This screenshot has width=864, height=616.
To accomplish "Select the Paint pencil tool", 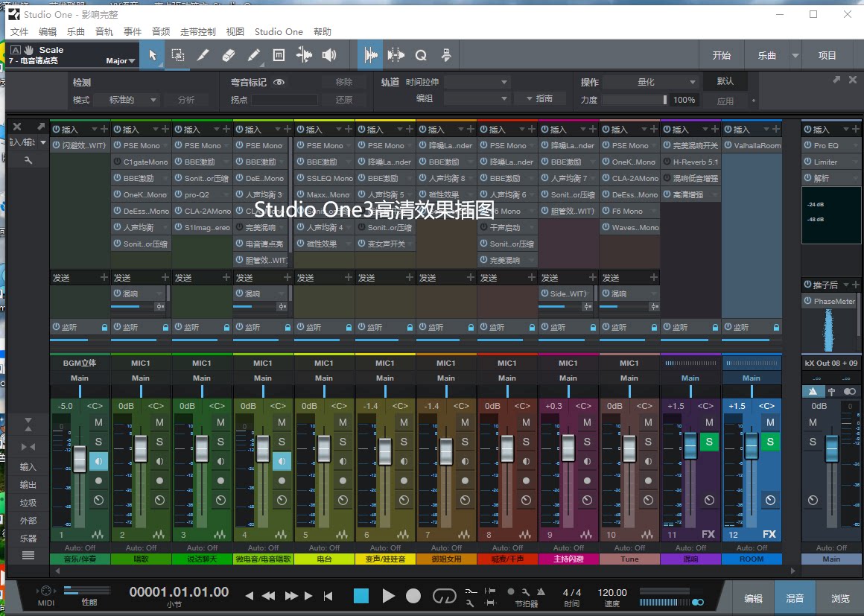I will [253, 55].
